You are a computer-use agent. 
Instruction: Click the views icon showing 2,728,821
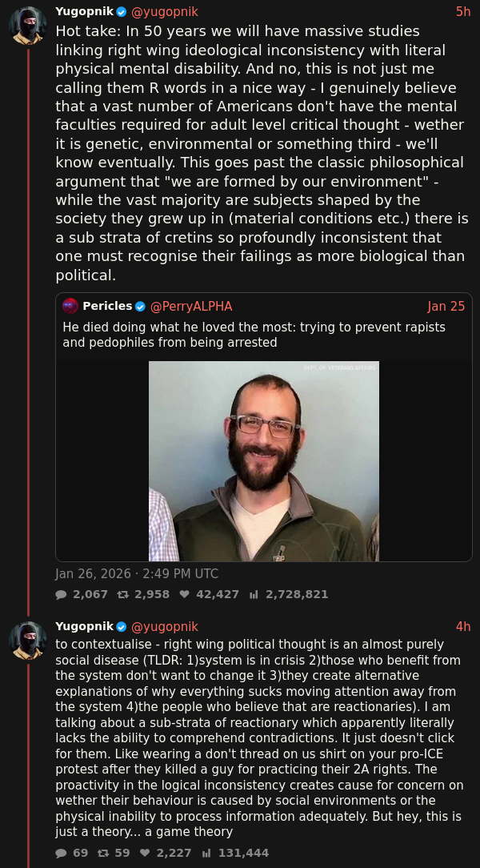(x=254, y=594)
